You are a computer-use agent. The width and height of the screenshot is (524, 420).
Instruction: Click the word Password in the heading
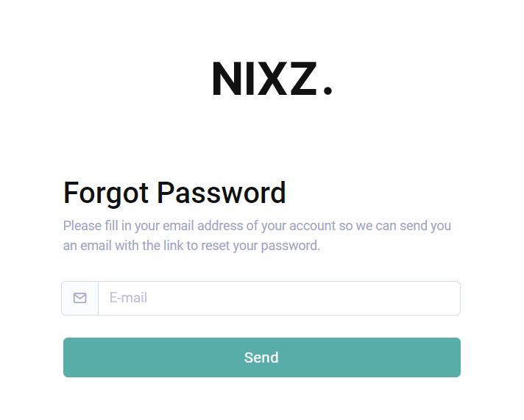tap(222, 193)
